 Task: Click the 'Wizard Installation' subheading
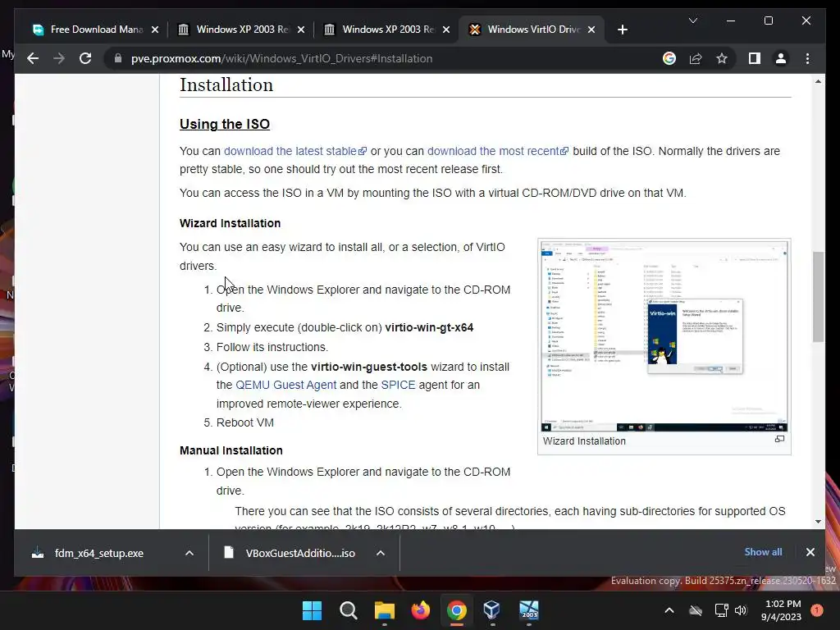point(230,223)
